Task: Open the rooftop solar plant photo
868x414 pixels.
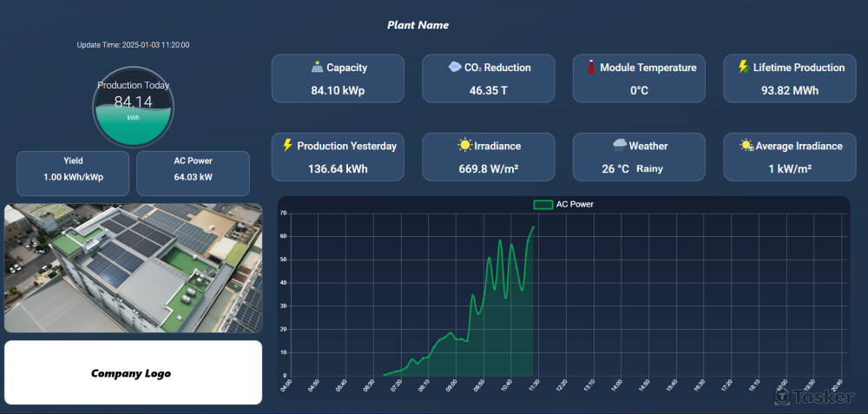Action: coord(133,267)
